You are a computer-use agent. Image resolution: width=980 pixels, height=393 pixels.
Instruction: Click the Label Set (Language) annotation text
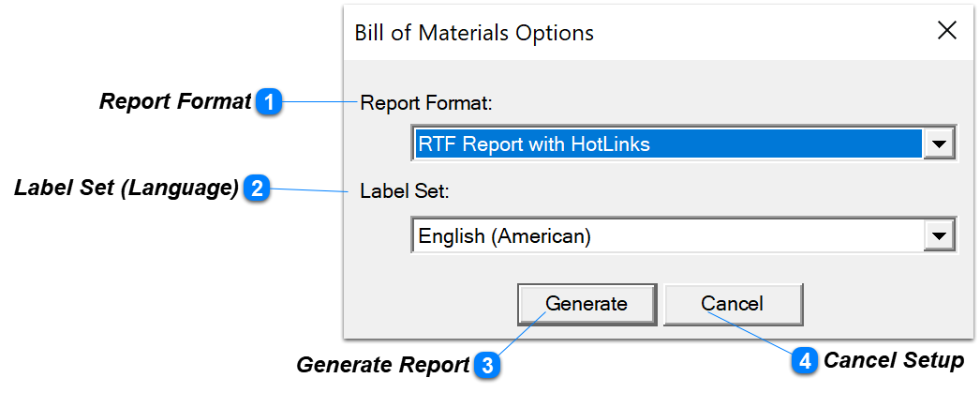click(x=126, y=188)
